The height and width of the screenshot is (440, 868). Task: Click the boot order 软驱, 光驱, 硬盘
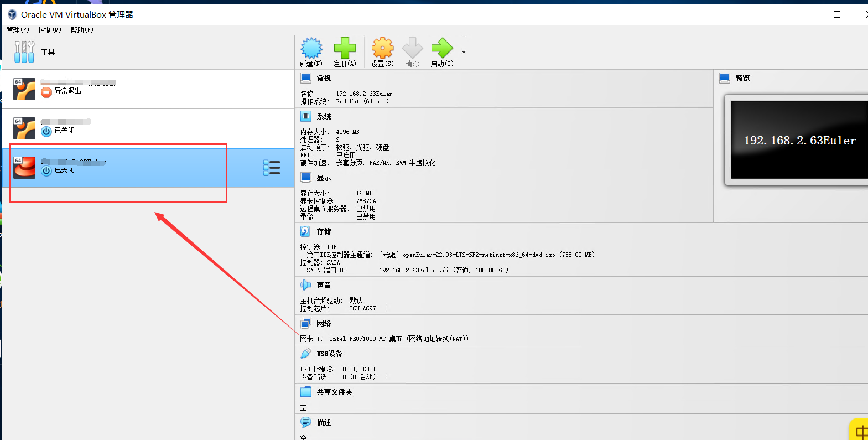pyautogui.click(x=362, y=148)
